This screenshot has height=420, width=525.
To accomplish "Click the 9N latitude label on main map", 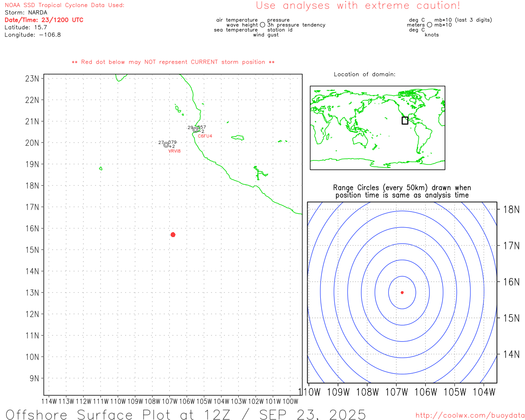I will (x=34, y=379).
